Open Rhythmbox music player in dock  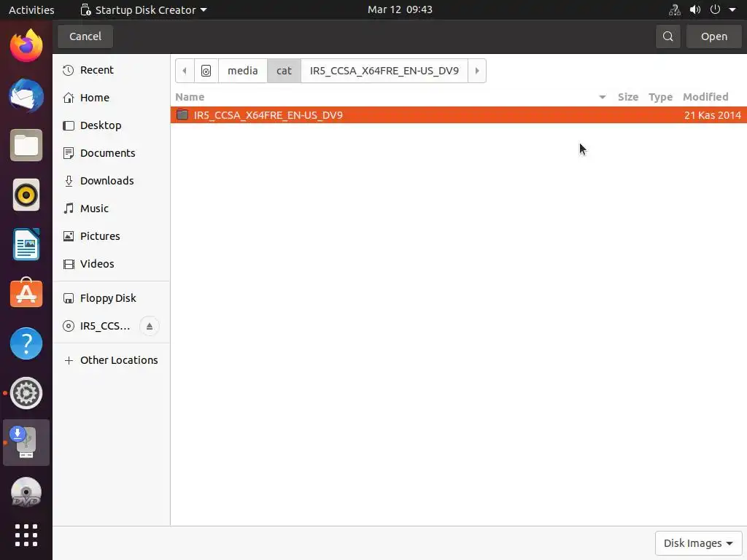point(26,195)
